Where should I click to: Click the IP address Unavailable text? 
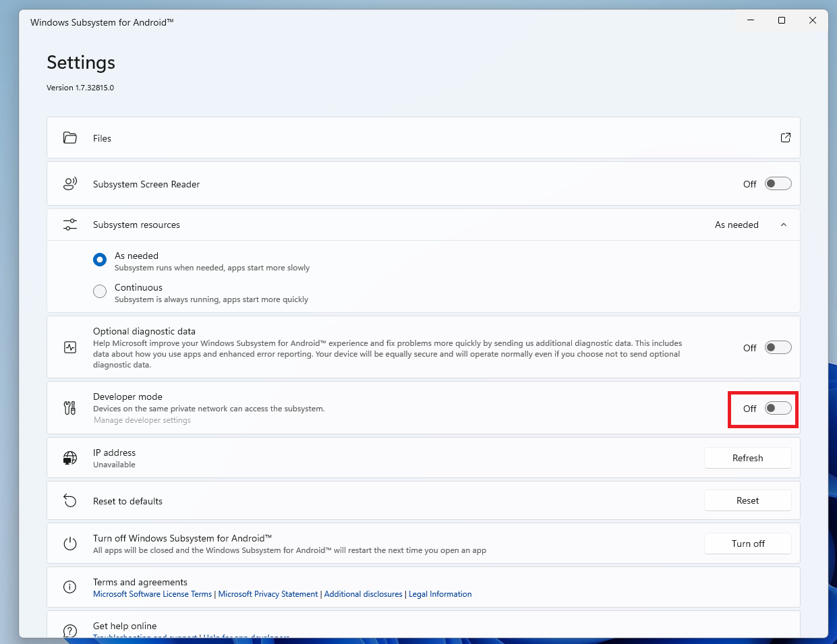click(114, 465)
